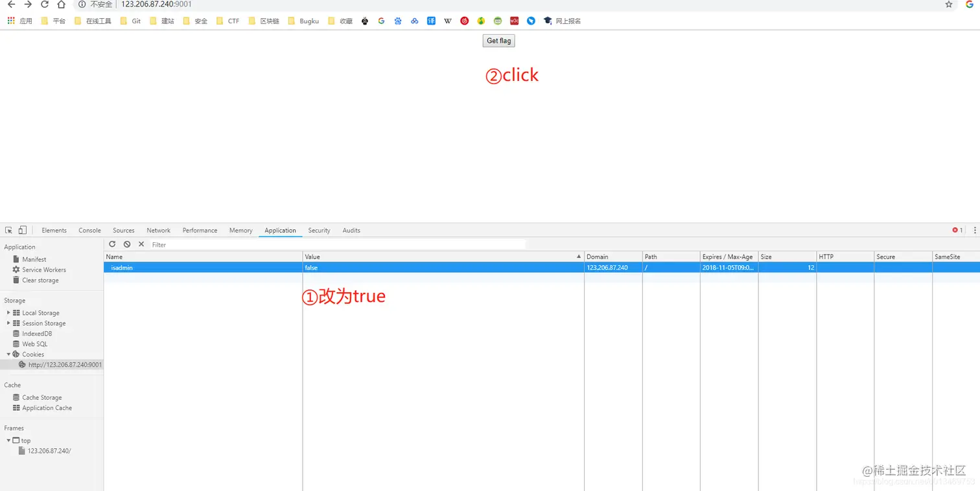This screenshot has width=980, height=491.
Task: Switch to the Memory tab
Action: pos(240,231)
